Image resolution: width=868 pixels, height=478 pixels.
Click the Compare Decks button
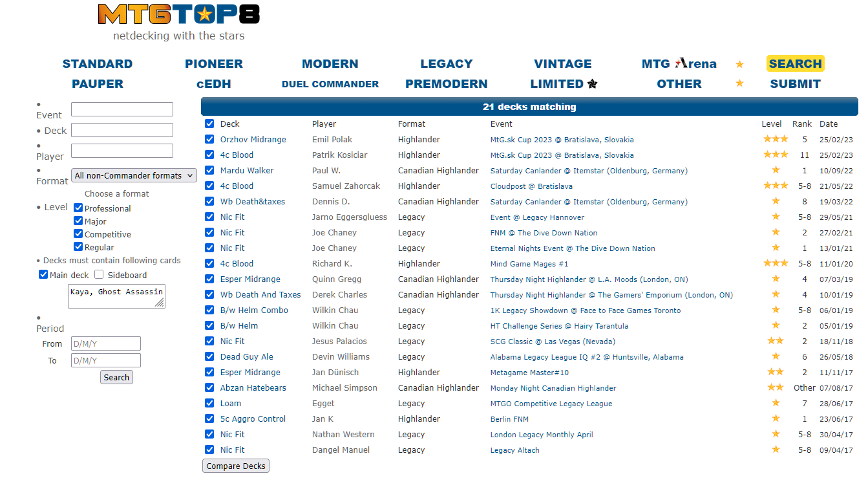pos(236,466)
